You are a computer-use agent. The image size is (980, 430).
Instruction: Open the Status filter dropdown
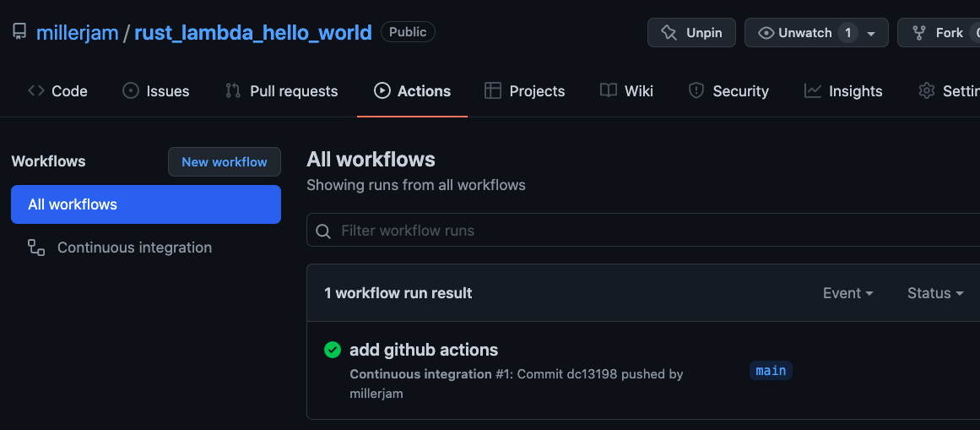[935, 293]
